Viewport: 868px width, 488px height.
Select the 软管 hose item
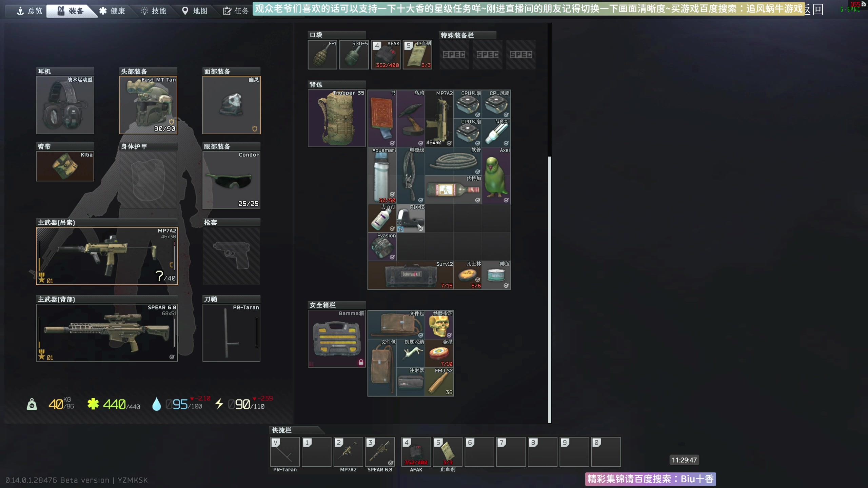(453, 161)
